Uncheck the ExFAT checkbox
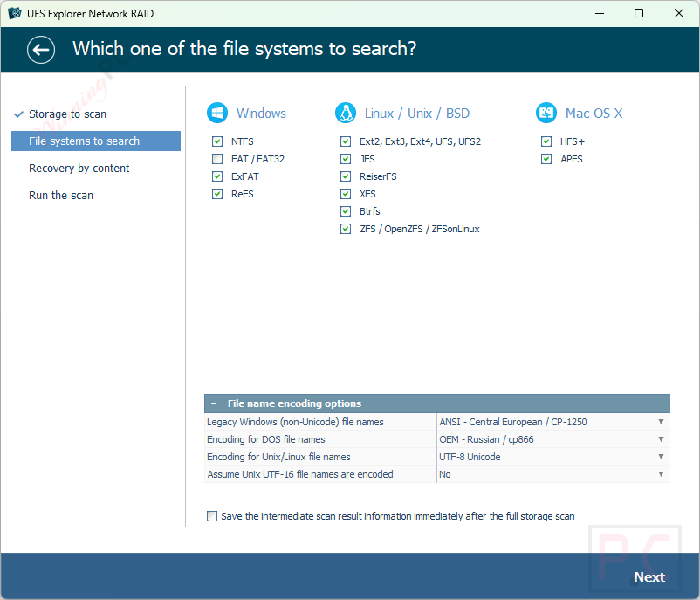 click(217, 176)
